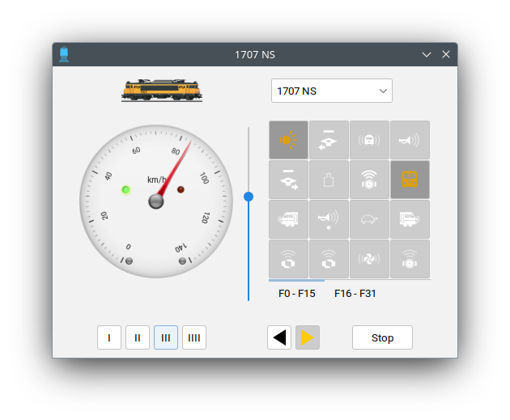Click the green indicator light on speedometer
This screenshot has width=510, height=420.
coord(125,190)
